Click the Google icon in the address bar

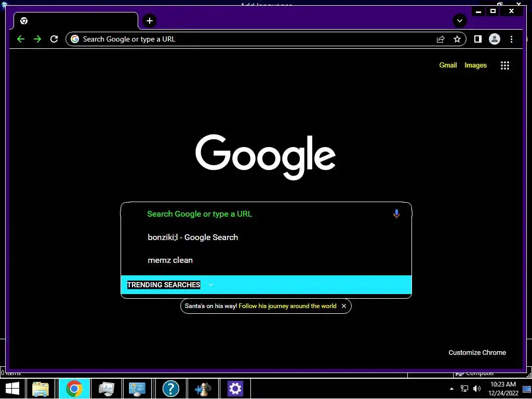coord(75,39)
